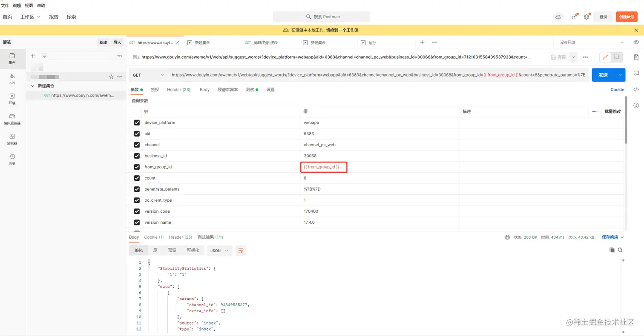Open the JSON format dropdown
Screen dimensions: 644x336
220,251
